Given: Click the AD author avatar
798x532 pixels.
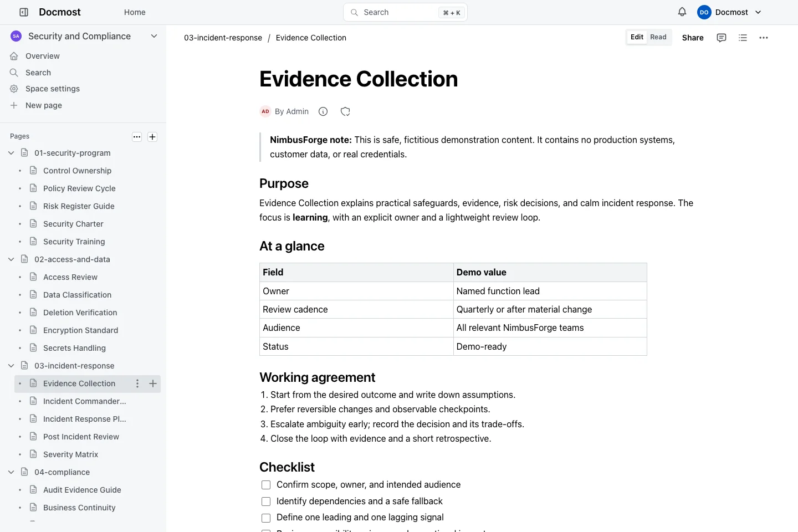Looking at the screenshot, I should [x=265, y=111].
